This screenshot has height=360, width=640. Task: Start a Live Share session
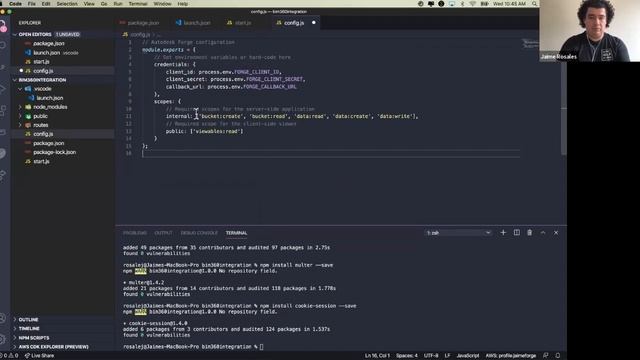tap(39, 356)
